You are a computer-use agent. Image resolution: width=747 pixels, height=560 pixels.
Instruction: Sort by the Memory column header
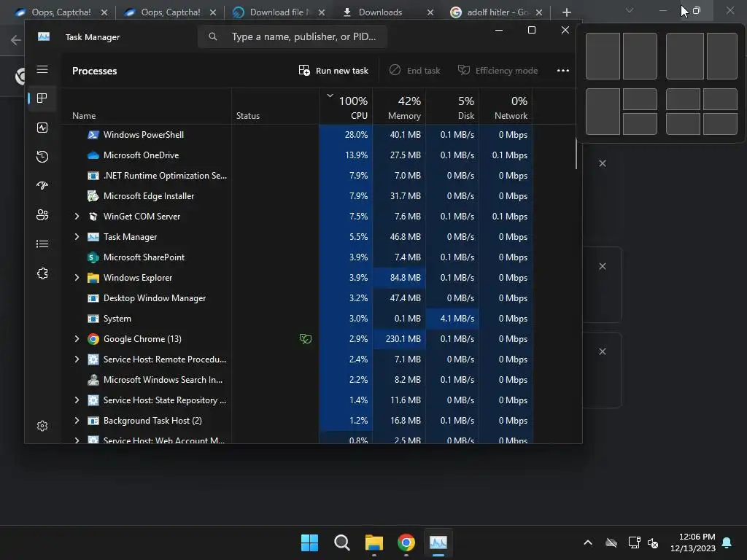tap(399, 107)
